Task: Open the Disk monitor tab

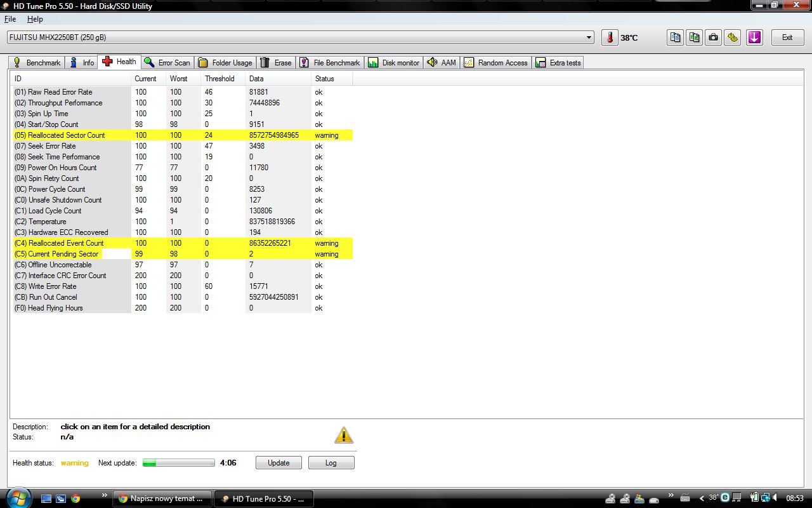Action: coord(394,62)
